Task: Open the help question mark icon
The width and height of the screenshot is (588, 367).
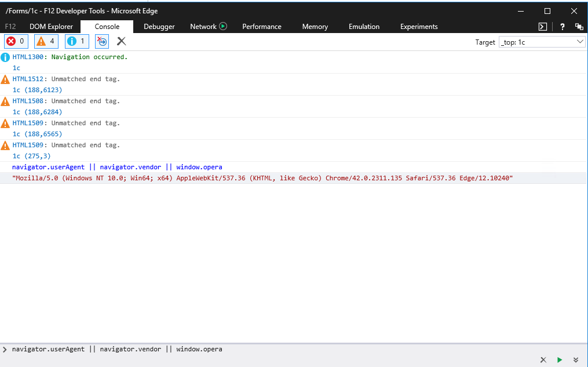Action: [x=562, y=27]
